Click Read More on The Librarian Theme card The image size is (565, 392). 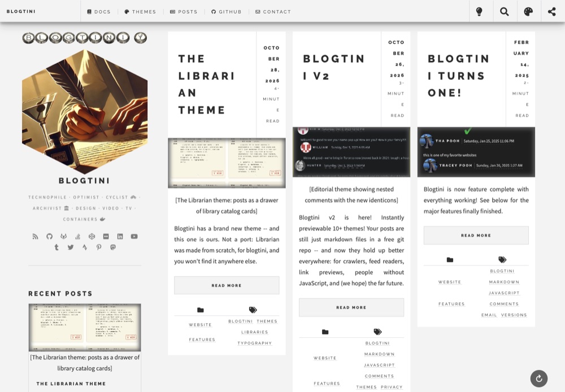point(227,285)
